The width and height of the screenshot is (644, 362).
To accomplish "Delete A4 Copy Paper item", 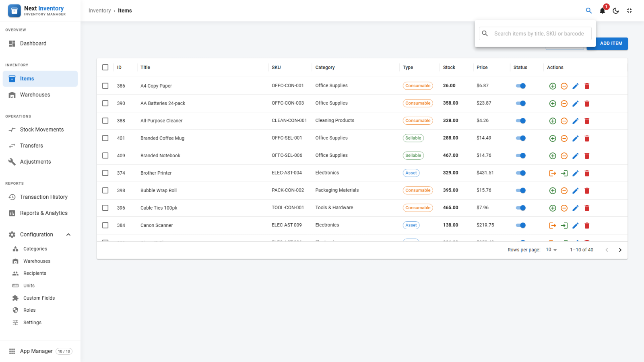I will click(587, 86).
